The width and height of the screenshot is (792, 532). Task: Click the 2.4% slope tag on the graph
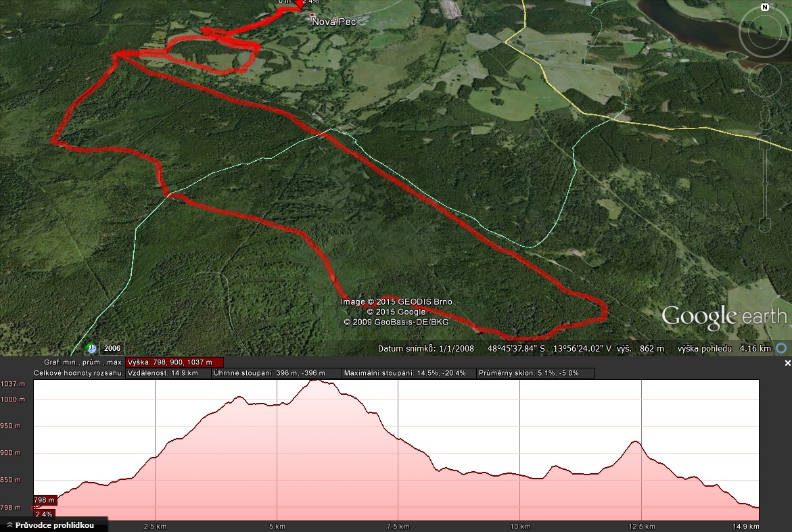click(x=44, y=514)
